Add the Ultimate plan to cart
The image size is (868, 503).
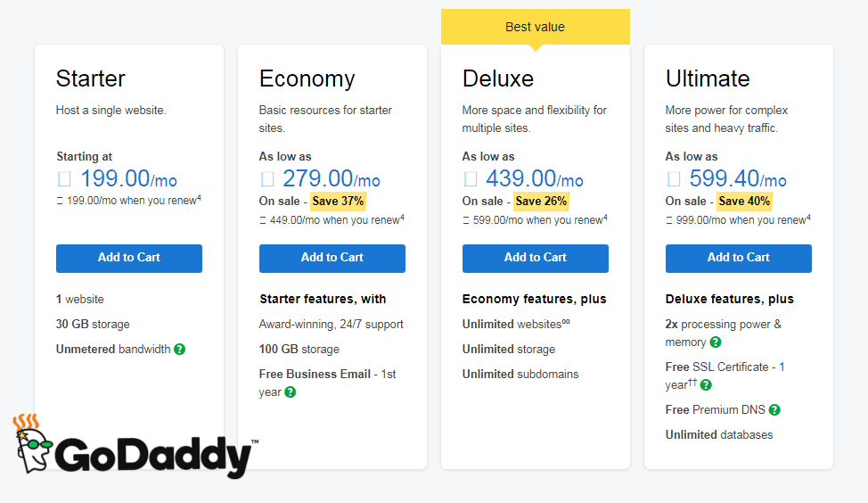tap(739, 258)
